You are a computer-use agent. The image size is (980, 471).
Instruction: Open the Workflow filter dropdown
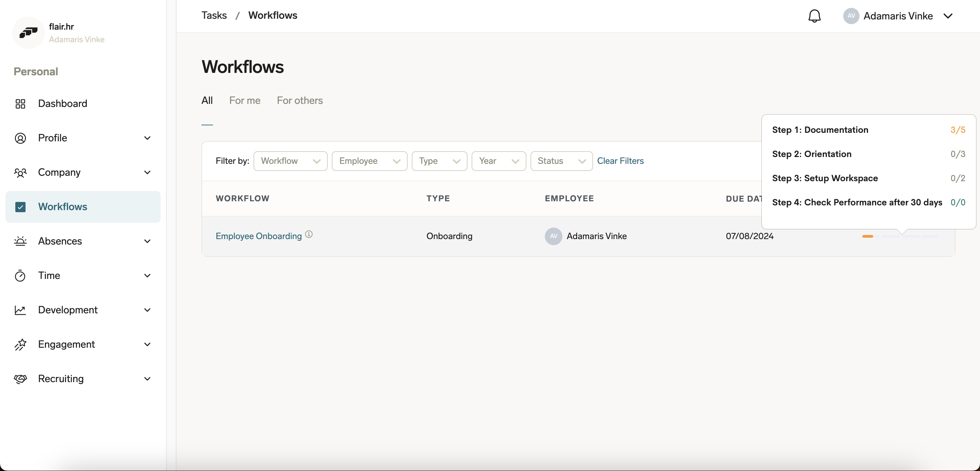click(x=290, y=161)
